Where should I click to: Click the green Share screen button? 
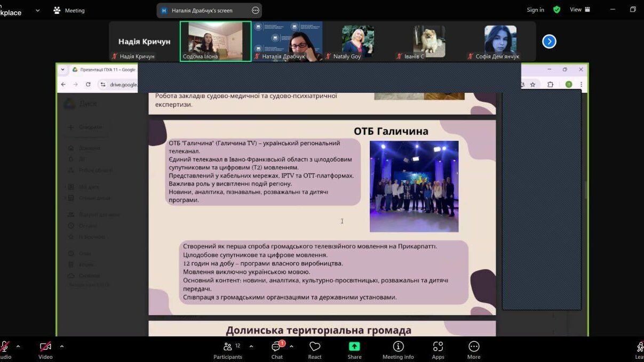pos(354,350)
